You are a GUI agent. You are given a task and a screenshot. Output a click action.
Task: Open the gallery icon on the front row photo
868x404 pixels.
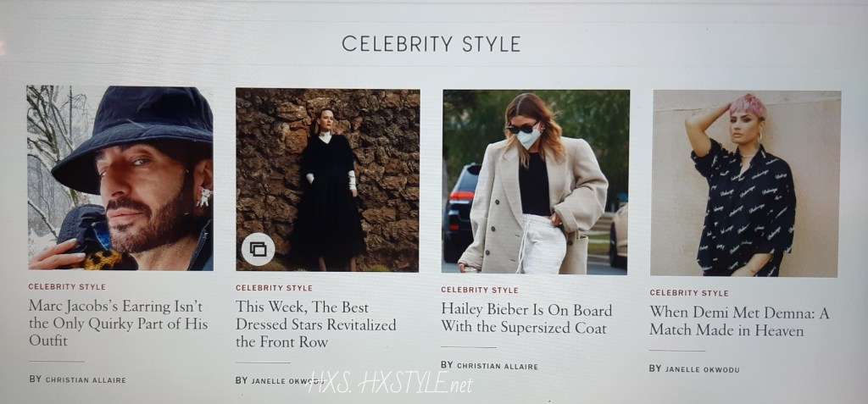click(x=258, y=250)
